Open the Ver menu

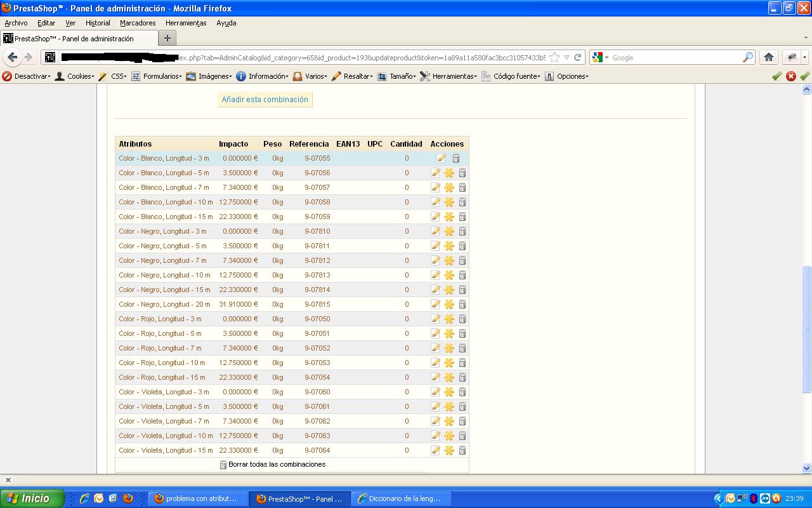[70, 23]
